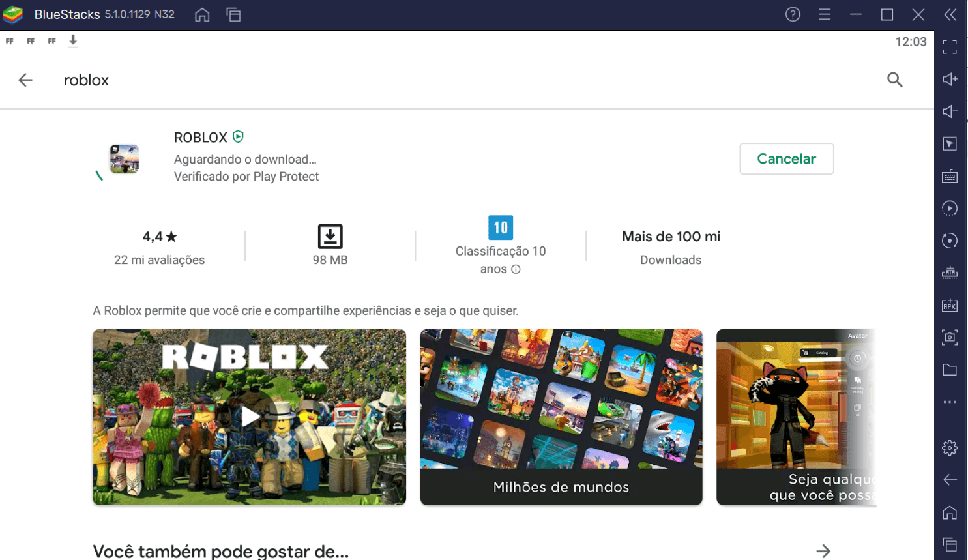Collapse the side toolbar double chevron
968x560 pixels.
[950, 14]
